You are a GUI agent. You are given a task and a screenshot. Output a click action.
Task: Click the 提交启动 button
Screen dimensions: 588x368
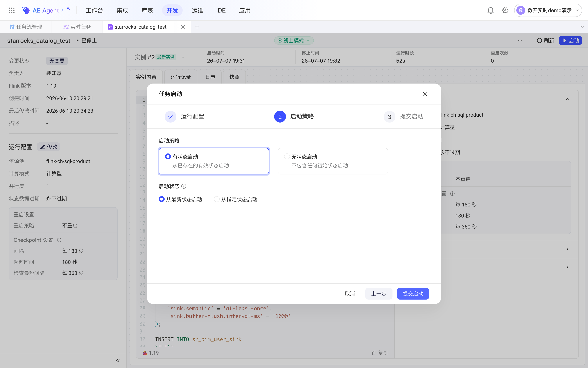pos(413,293)
